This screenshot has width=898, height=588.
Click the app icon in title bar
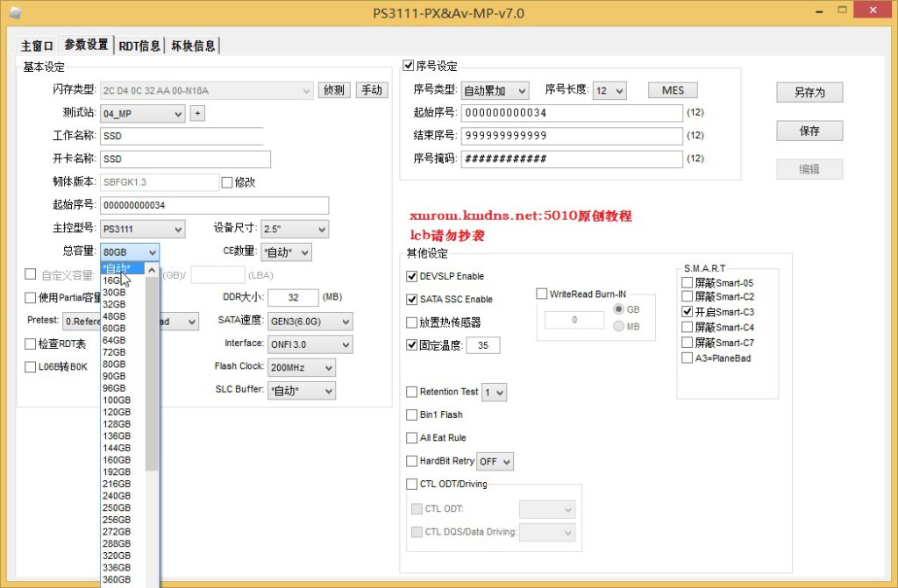16,11
